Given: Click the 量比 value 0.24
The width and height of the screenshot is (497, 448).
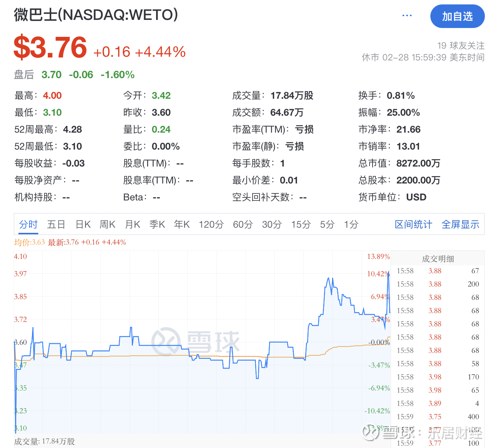Looking at the screenshot, I should [x=161, y=130].
